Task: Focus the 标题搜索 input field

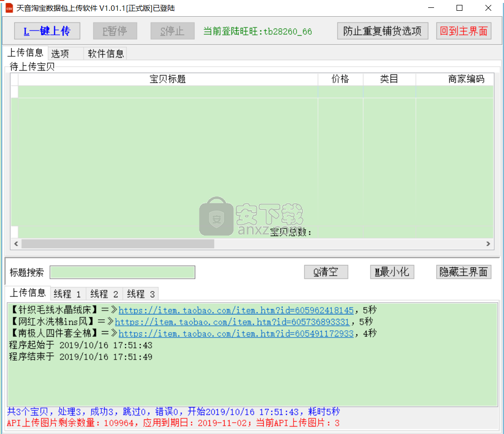Action: click(122, 272)
